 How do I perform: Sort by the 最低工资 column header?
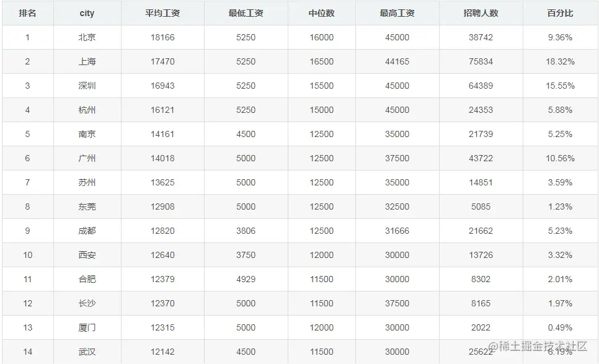[246, 12]
